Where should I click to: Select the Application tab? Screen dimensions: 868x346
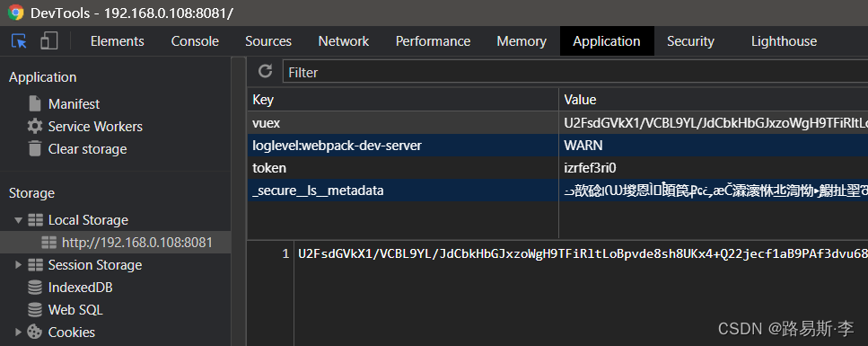point(607,41)
